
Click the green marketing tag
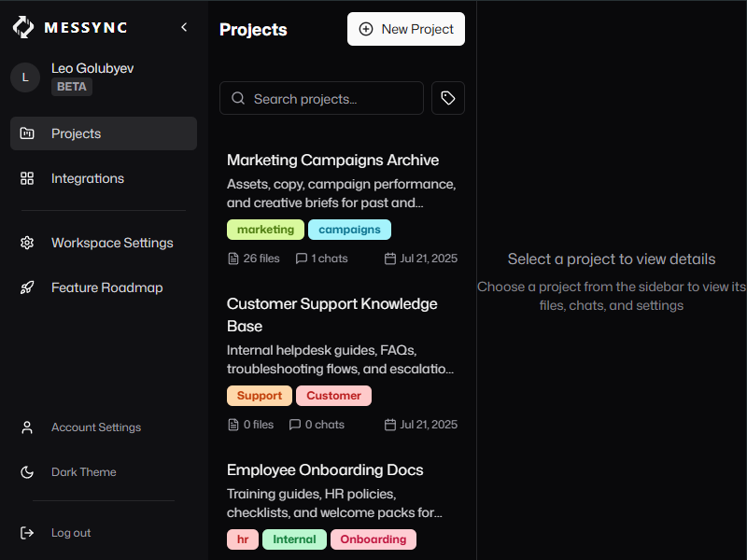[265, 230]
